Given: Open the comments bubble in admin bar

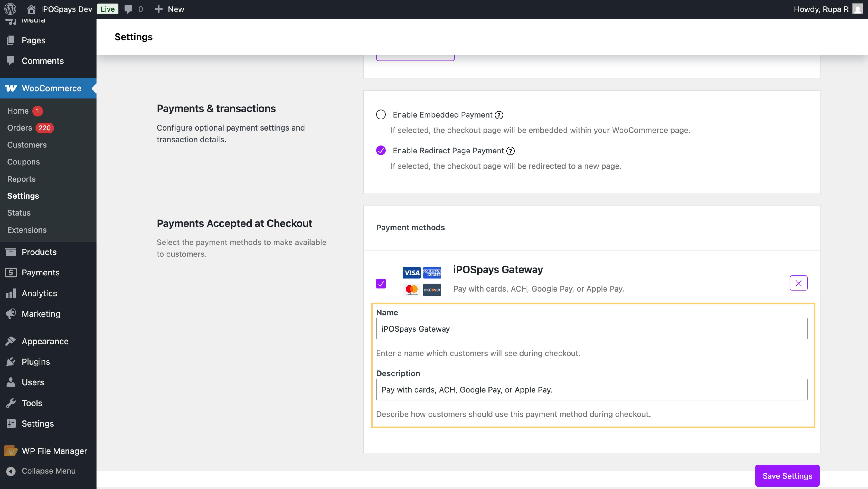Looking at the screenshot, I should click(128, 9).
